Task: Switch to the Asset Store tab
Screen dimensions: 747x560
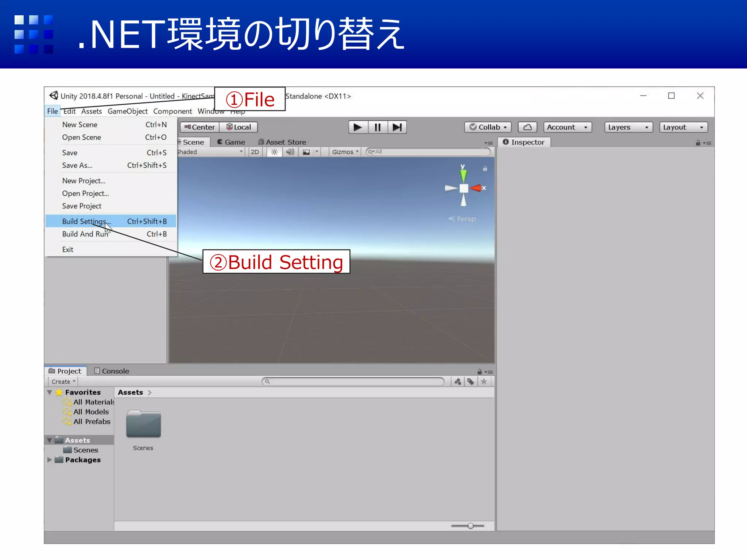Action: pyautogui.click(x=282, y=142)
